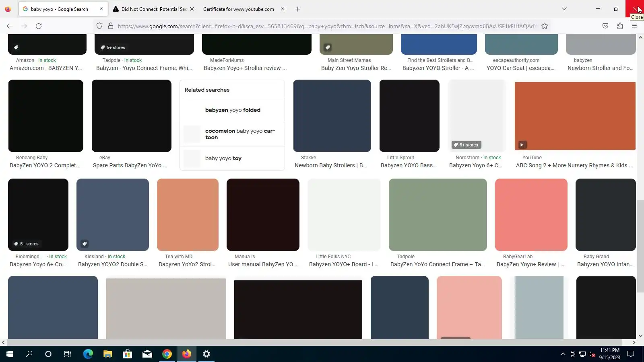Open Task View on the taskbar

68,354
